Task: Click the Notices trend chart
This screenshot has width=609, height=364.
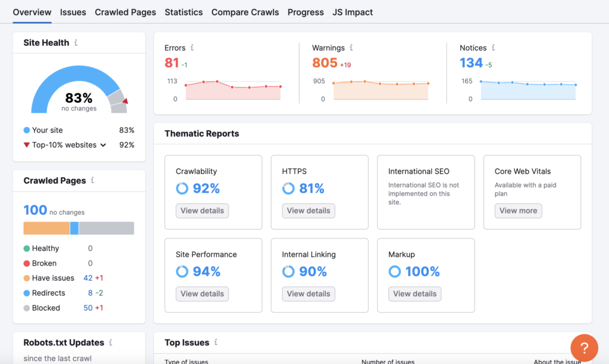Action: click(528, 90)
